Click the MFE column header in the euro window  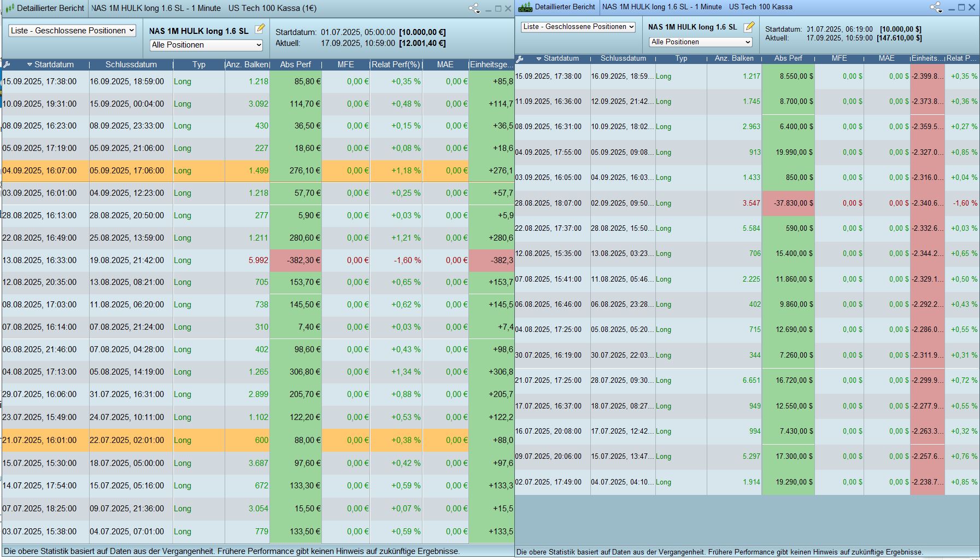345,65
